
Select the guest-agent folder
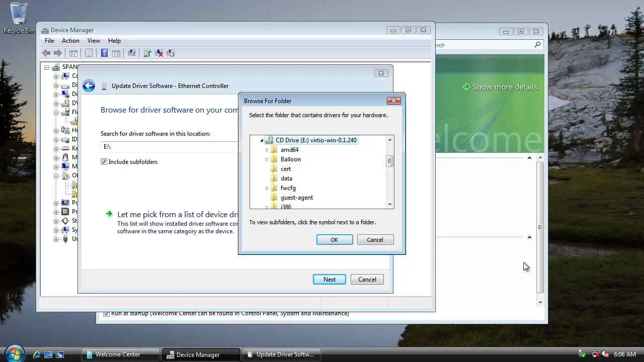297,198
